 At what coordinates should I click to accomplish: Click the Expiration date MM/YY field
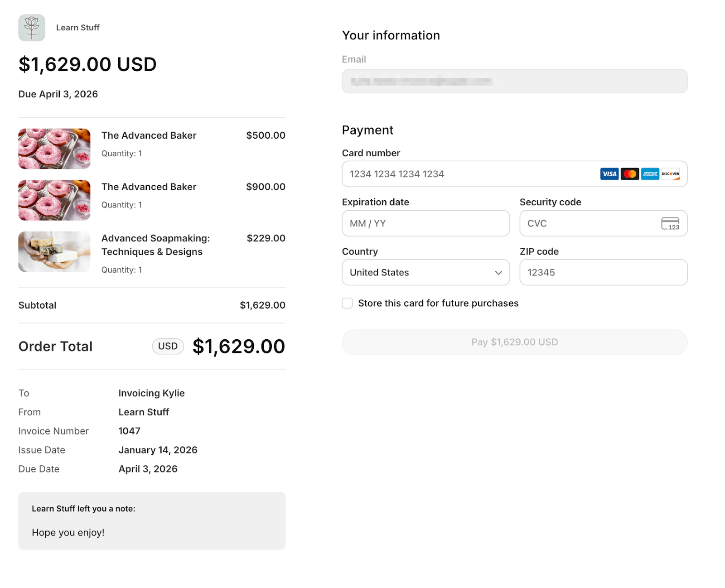(425, 223)
